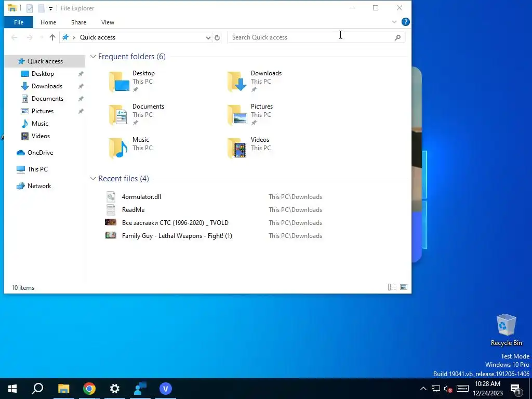This screenshot has height=399, width=532.
Task: Select Network in the navigation pane
Action: 39,186
